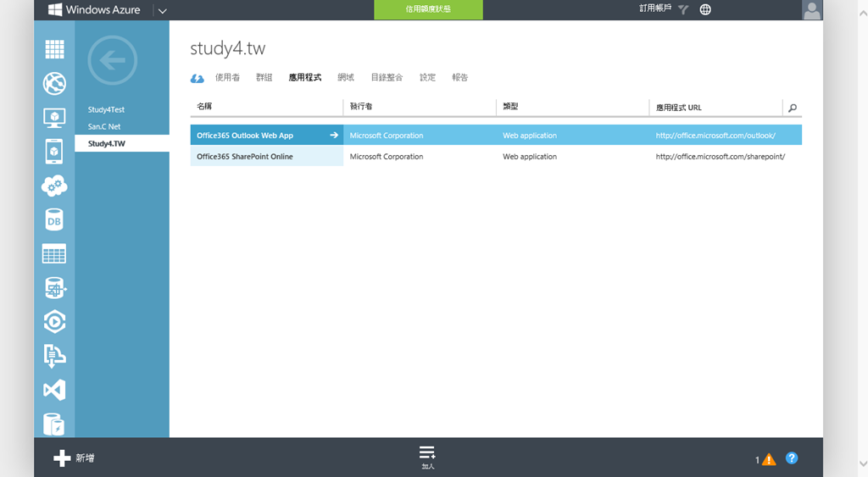Open Web Sites globe icon in sidebar
This screenshot has height=477, width=868.
point(54,84)
